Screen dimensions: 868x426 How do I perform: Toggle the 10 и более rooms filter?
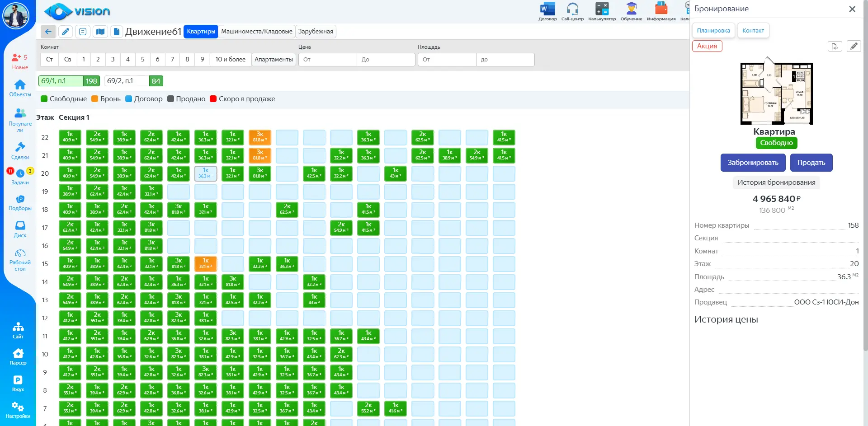[x=230, y=60]
